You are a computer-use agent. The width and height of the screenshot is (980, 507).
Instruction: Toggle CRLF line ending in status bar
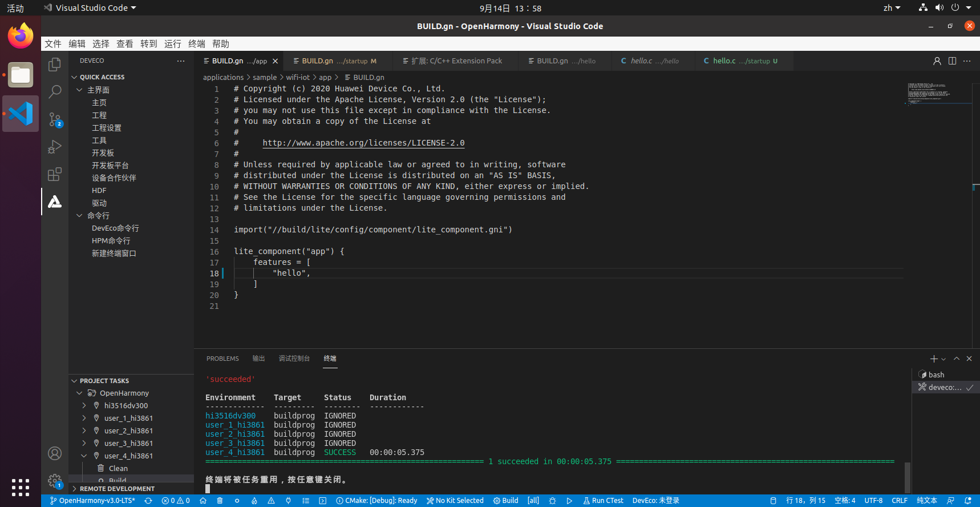click(900, 501)
